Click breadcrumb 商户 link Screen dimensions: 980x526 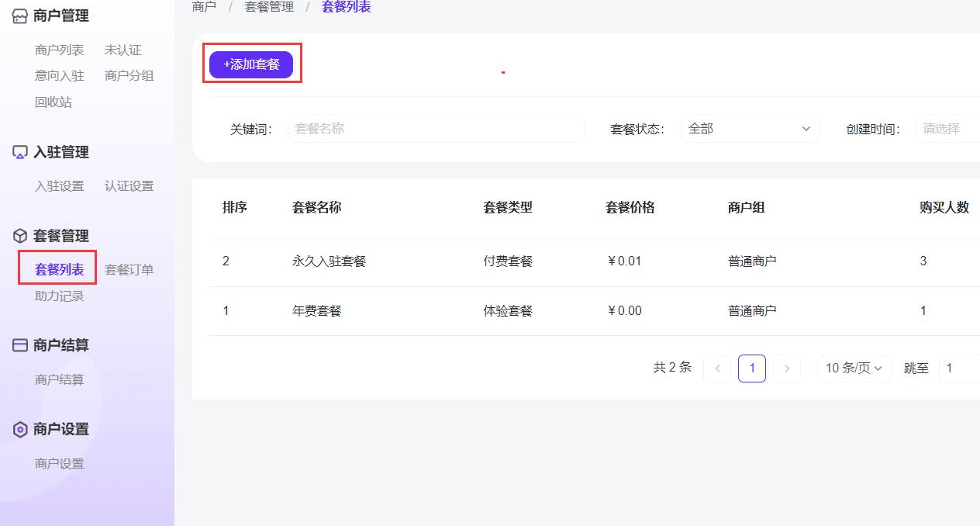tap(204, 7)
